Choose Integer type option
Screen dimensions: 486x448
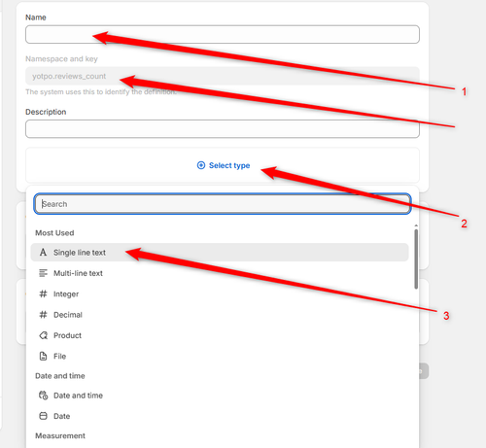pyautogui.click(x=220, y=293)
